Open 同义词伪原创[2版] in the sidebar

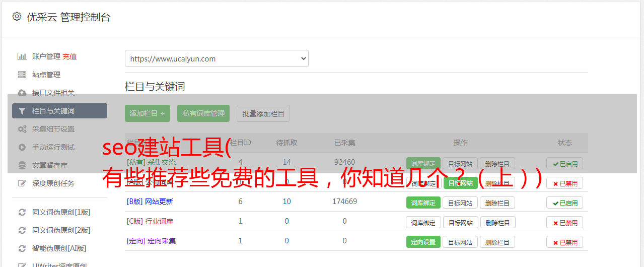[61, 230]
